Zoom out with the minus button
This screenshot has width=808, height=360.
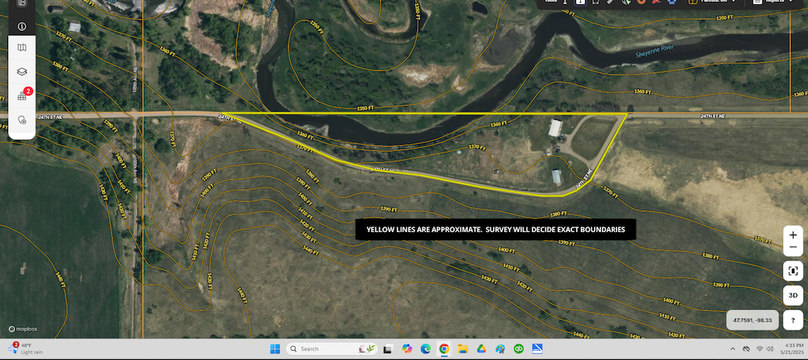point(793,248)
